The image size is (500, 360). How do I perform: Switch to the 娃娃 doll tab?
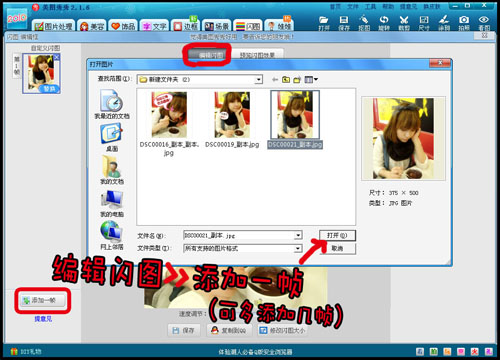coord(279,26)
